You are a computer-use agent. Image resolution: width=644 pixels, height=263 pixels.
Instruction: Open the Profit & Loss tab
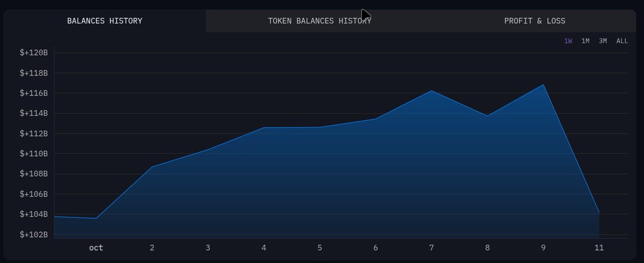tap(535, 21)
